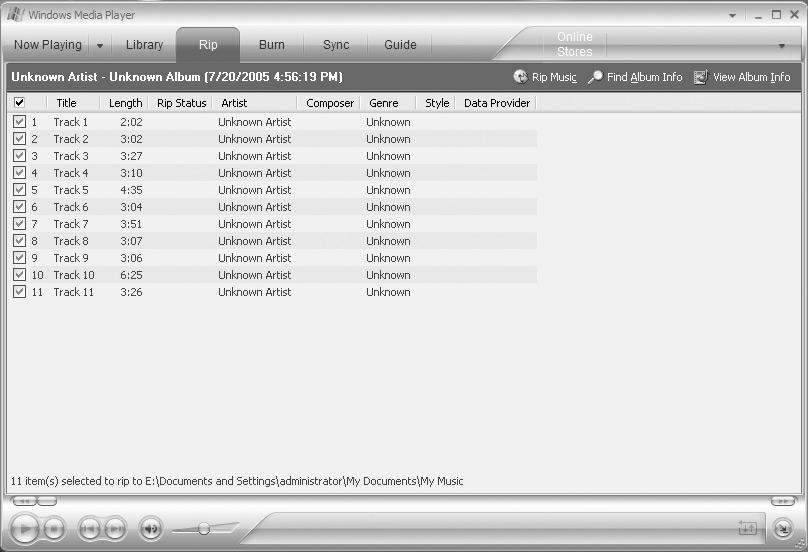The width and height of the screenshot is (808, 552).
Task: Open the Guide tab
Action: coord(400,45)
